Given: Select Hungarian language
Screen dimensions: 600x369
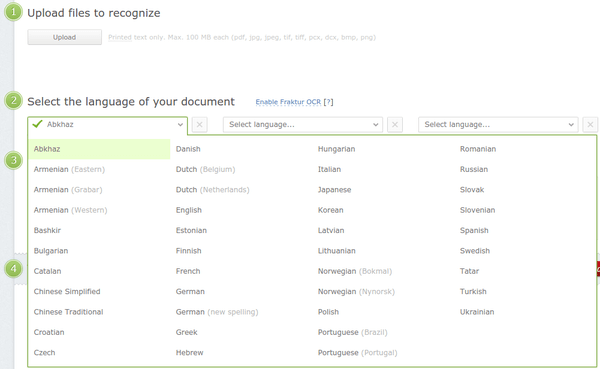Looking at the screenshot, I should click(x=336, y=149).
